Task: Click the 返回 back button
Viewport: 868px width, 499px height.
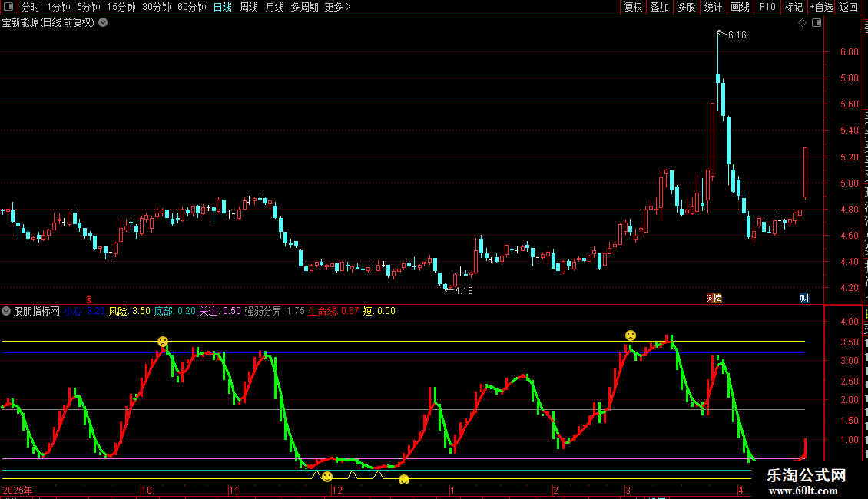Action: (x=849, y=7)
